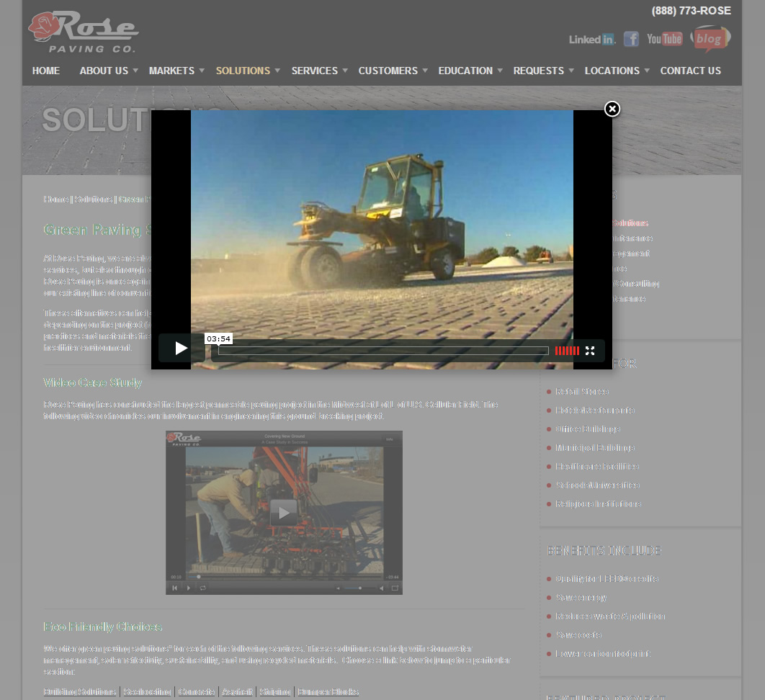The image size is (765, 700).
Task: Expand the EDUCATION dropdown arrow
Action: pyautogui.click(x=500, y=71)
